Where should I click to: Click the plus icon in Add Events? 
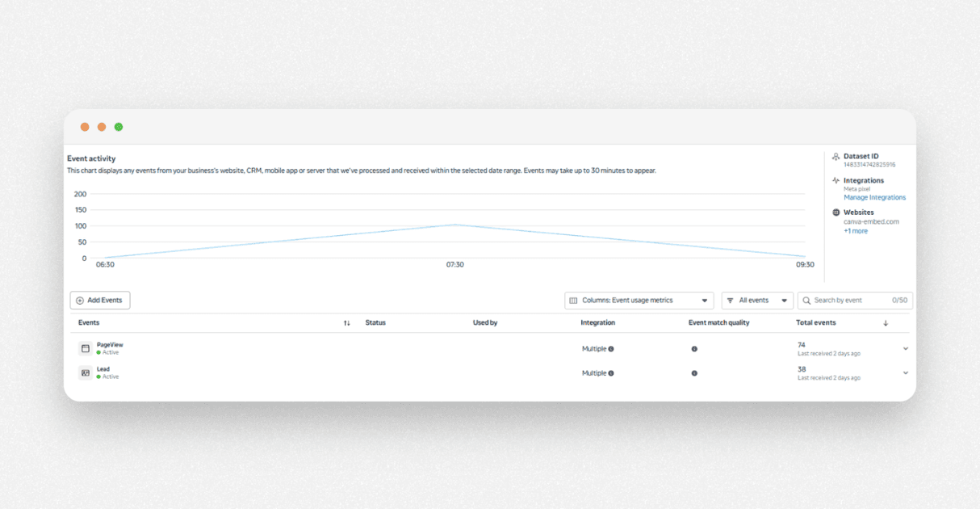coord(80,301)
